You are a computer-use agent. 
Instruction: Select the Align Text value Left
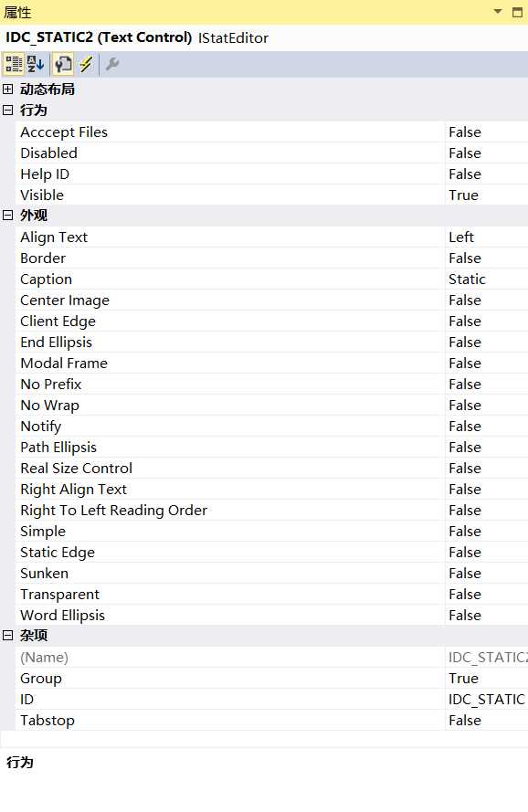(486, 237)
